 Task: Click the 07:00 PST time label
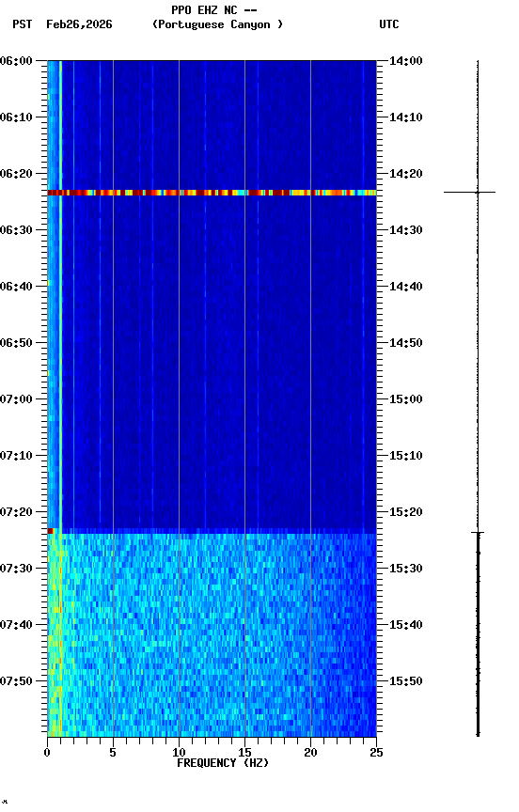click(x=16, y=399)
